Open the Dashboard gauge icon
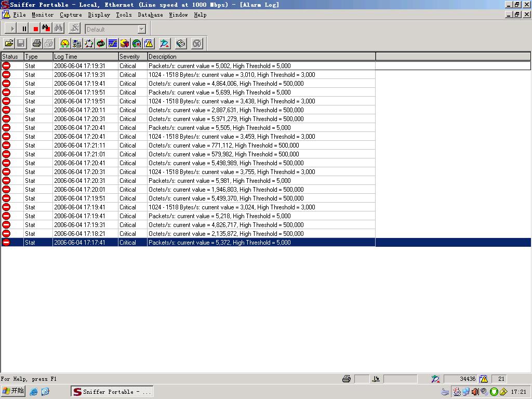 [64, 44]
